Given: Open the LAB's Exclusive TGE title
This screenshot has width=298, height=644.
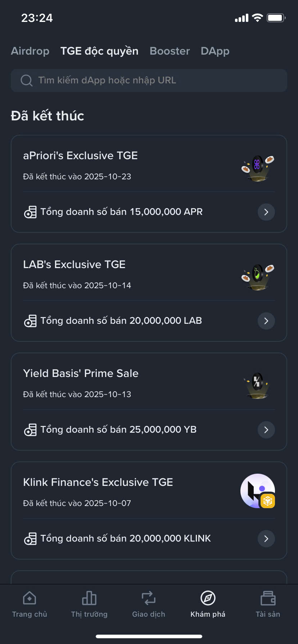Looking at the screenshot, I should click(74, 264).
